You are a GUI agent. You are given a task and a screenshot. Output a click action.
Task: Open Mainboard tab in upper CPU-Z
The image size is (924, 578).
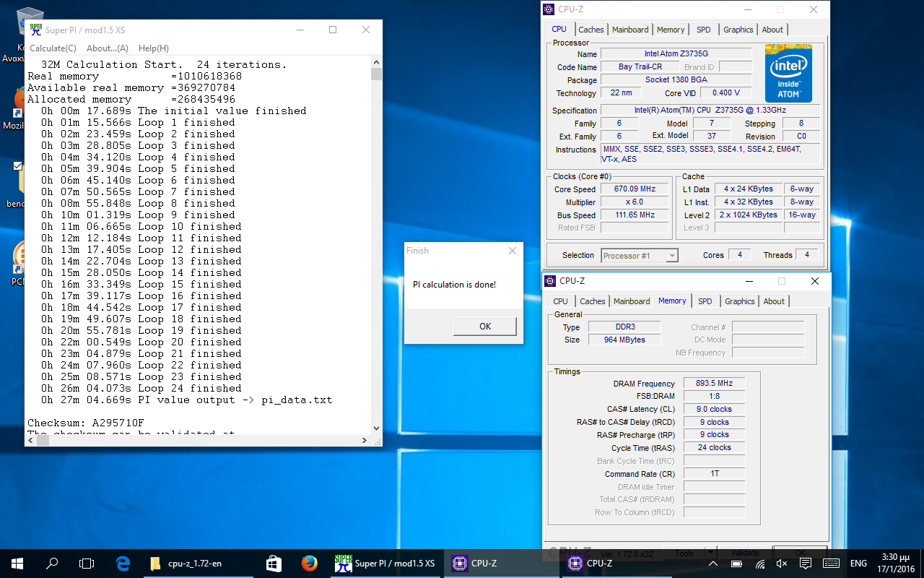coord(630,30)
